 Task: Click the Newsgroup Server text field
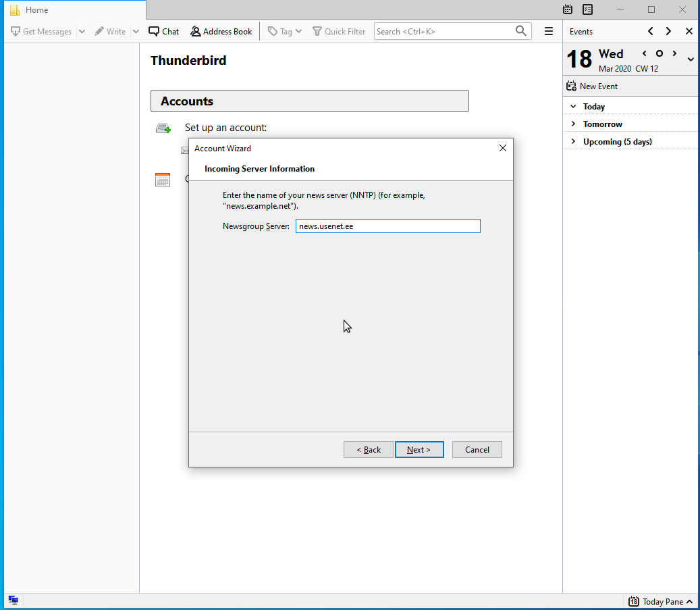point(387,226)
